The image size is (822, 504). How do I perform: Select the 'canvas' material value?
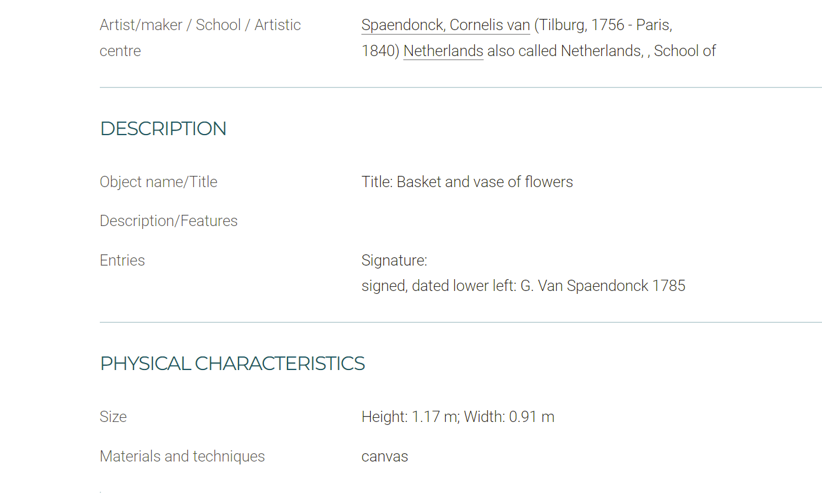click(385, 456)
